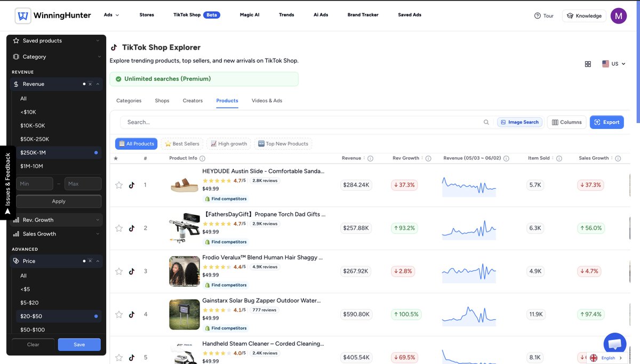Open Magic AI nav item
640x364 pixels.
click(250, 15)
